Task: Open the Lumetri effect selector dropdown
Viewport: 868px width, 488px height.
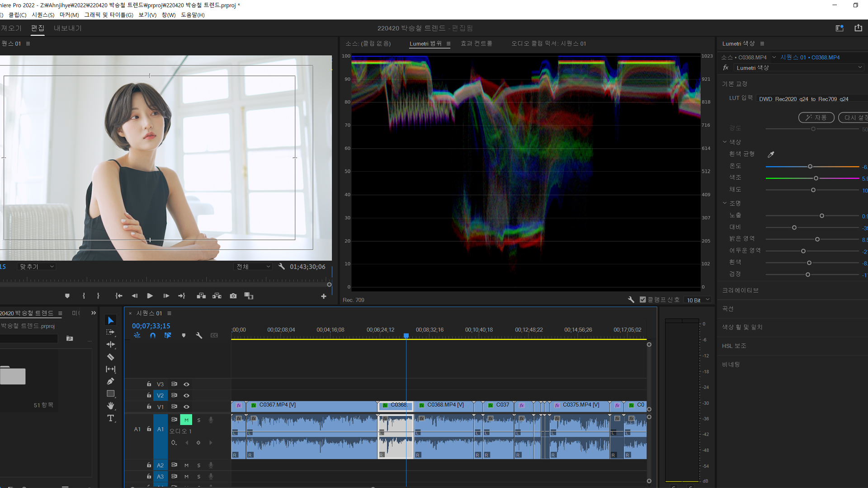Action: click(799, 68)
